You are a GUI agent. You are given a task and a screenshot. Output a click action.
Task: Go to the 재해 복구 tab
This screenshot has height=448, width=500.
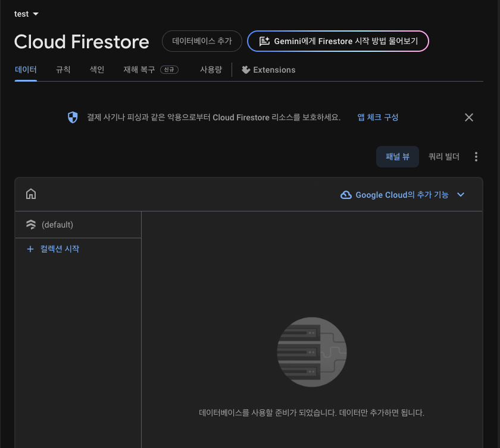[x=151, y=70]
